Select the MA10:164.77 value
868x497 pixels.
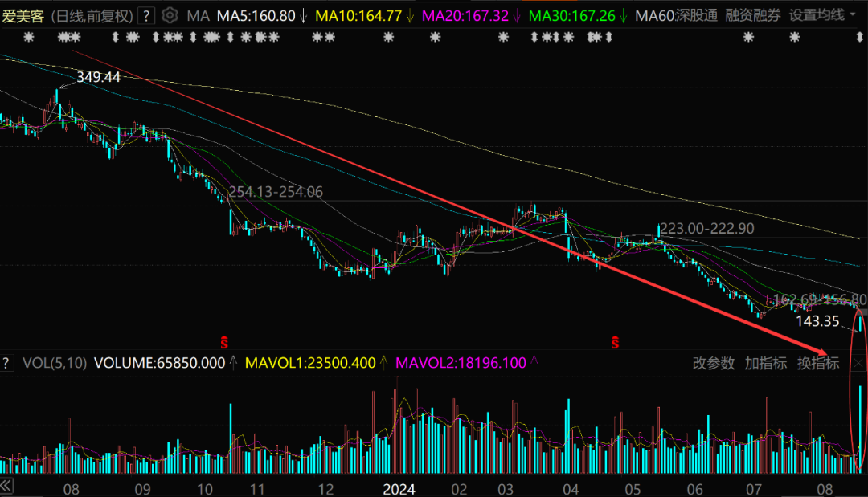pyautogui.click(x=358, y=16)
